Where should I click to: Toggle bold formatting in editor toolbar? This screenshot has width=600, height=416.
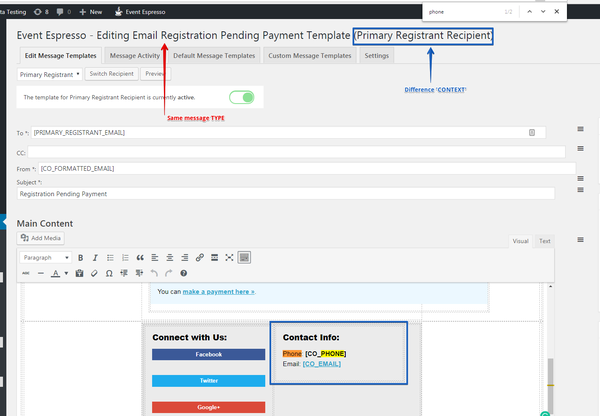pos(80,258)
